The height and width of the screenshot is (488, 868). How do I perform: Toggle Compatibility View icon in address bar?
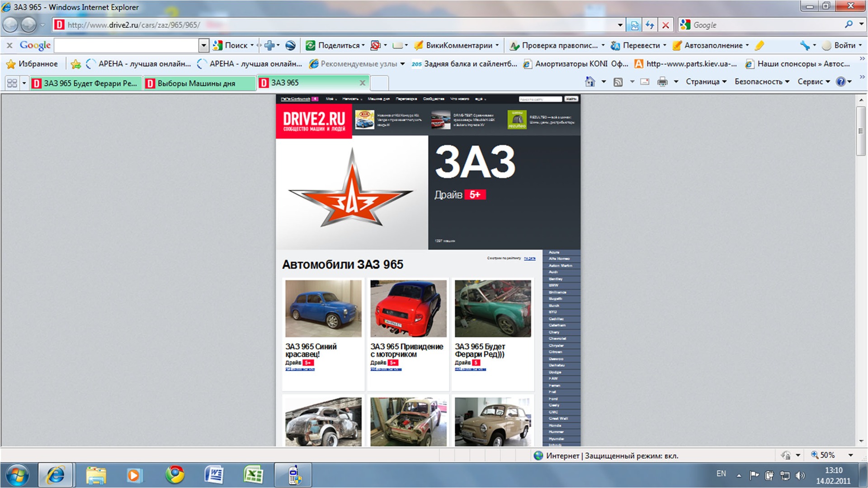tap(634, 25)
